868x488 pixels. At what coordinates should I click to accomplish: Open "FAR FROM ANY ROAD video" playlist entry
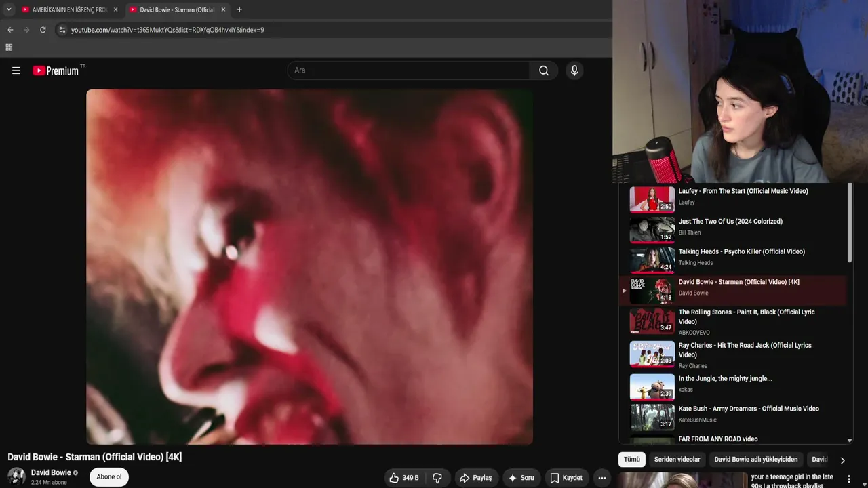718,439
